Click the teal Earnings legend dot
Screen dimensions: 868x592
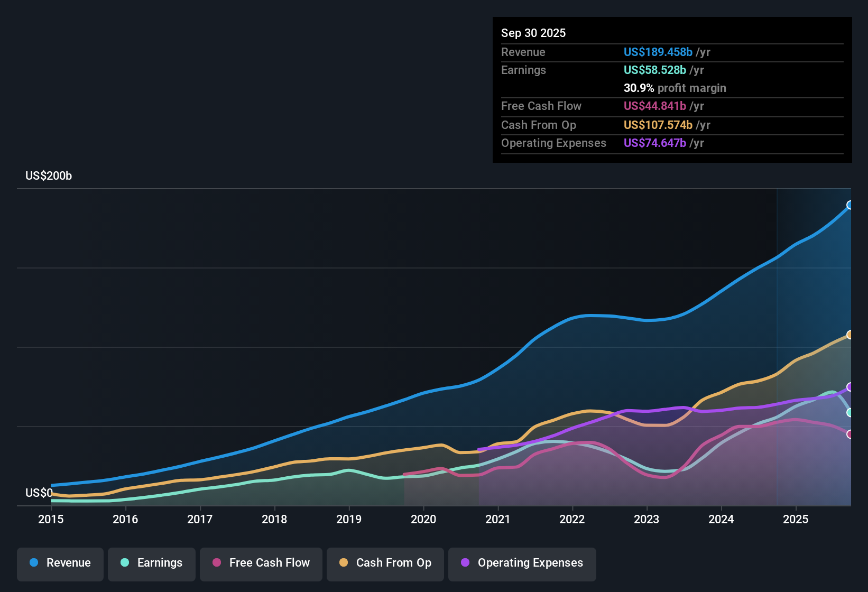(x=125, y=563)
